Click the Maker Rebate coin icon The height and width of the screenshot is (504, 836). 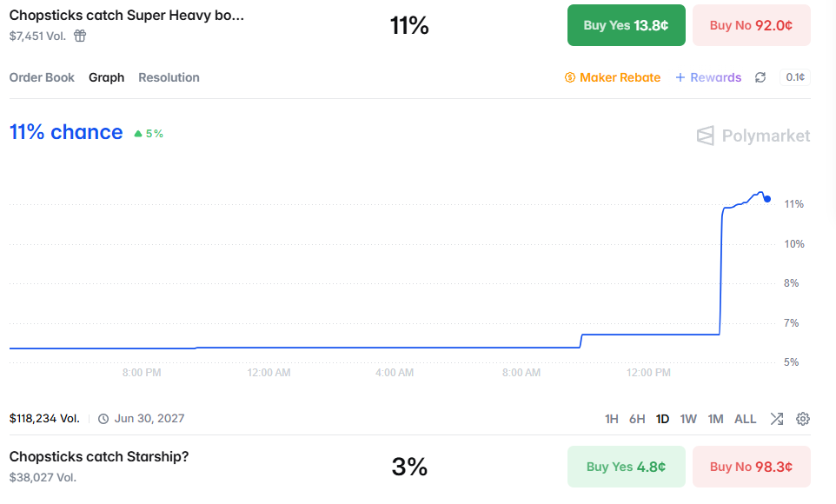click(570, 78)
